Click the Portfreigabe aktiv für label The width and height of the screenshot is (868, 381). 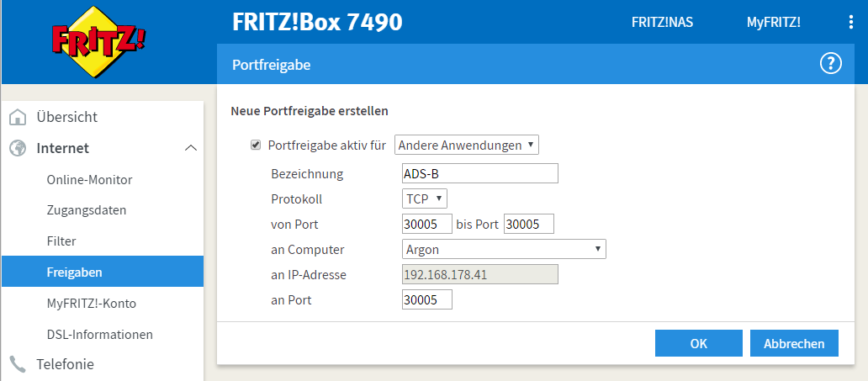click(x=326, y=146)
